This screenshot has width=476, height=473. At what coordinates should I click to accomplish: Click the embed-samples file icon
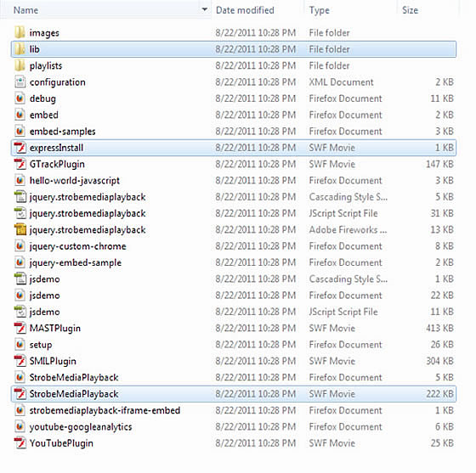20,131
